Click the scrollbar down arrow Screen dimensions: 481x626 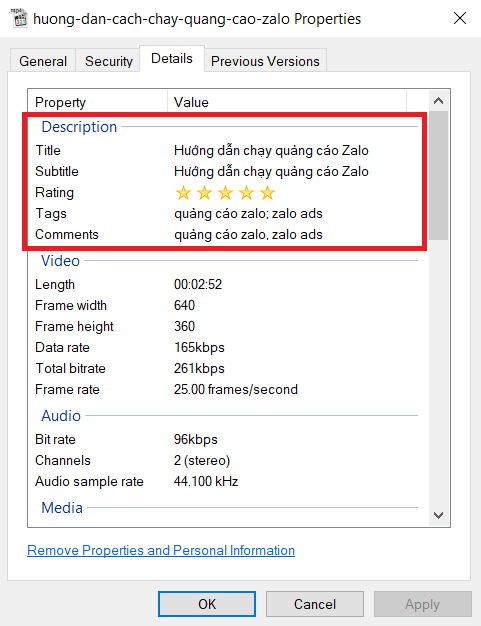coord(438,515)
